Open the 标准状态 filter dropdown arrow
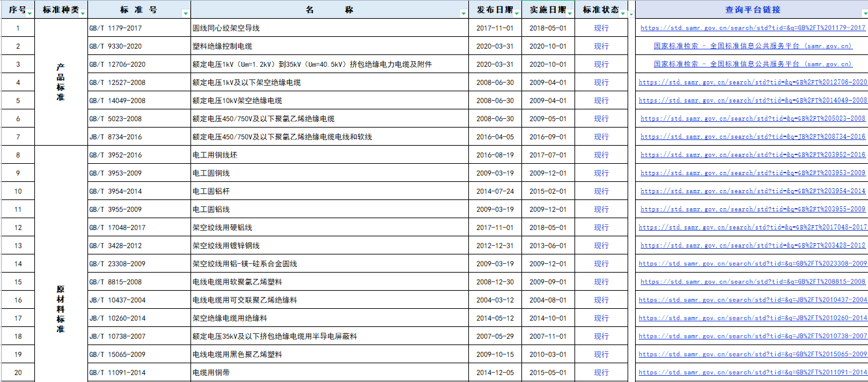The width and height of the screenshot is (868, 382). click(x=623, y=13)
